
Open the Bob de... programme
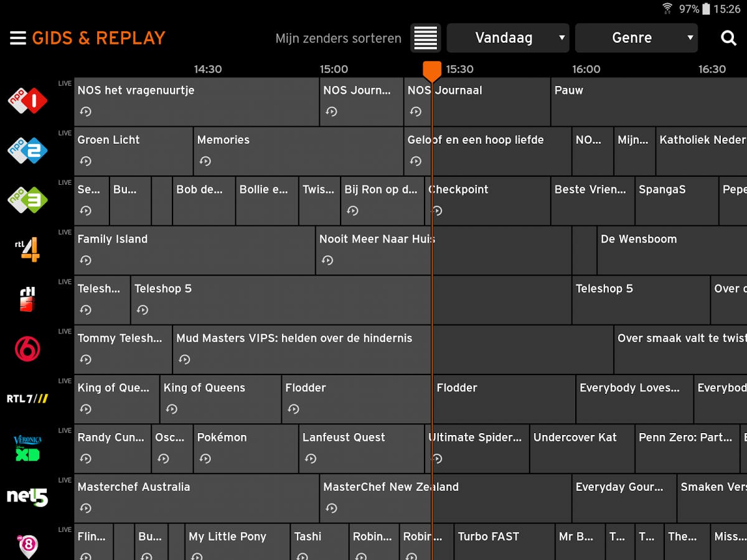(x=204, y=201)
